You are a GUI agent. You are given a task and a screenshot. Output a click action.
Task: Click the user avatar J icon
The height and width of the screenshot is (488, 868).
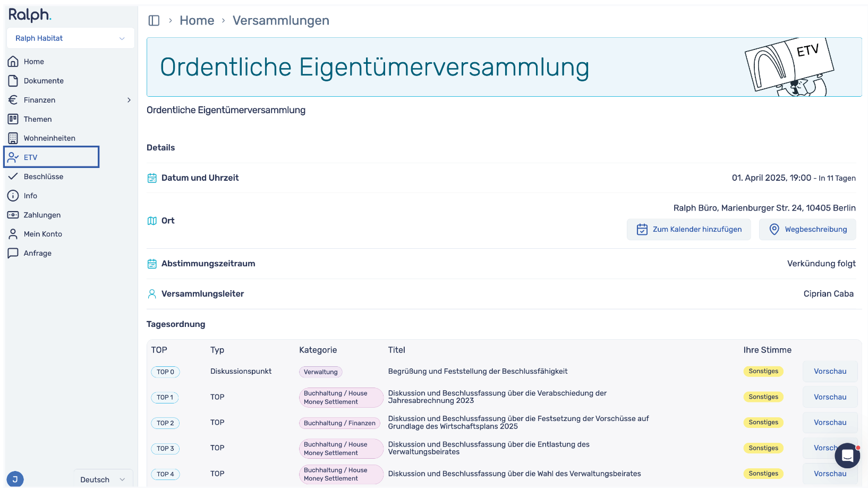coord(15,479)
